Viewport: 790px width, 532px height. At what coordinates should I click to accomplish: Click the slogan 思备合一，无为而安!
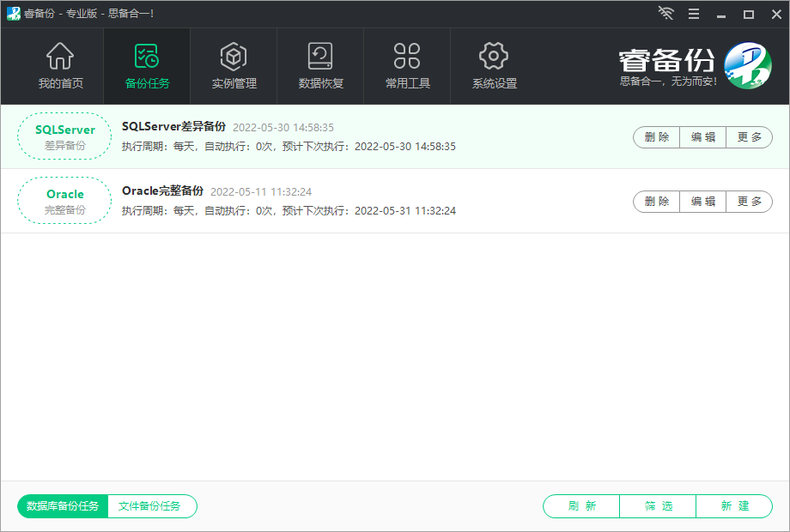(x=668, y=82)
